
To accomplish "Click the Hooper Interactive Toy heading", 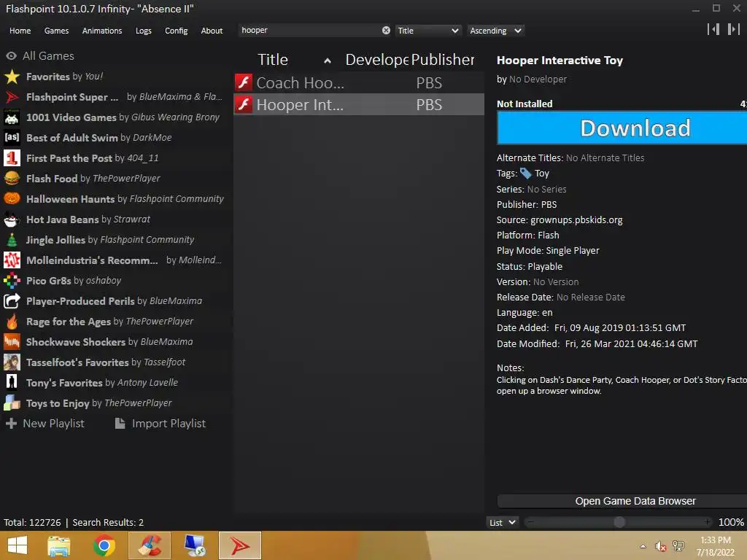I will coord(560,61).
